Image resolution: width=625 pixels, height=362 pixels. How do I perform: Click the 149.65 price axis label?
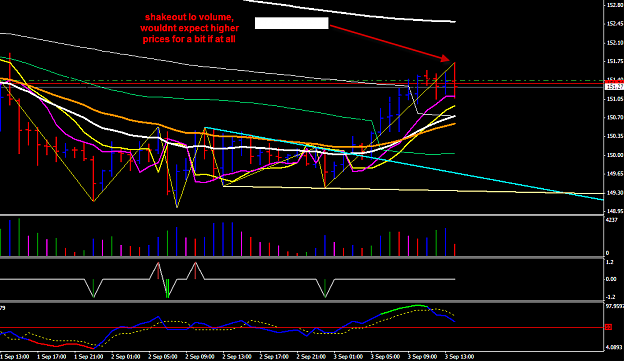[x=615, y=174]
